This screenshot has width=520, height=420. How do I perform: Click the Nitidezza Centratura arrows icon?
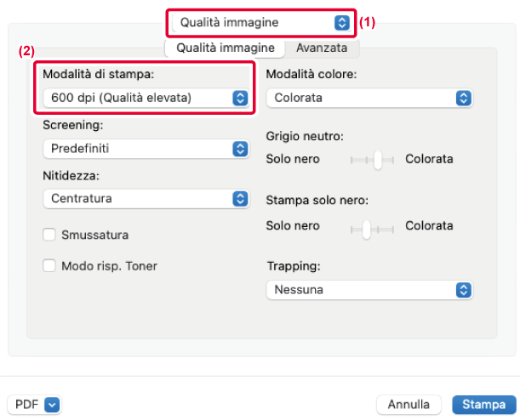tap(241, 199)
